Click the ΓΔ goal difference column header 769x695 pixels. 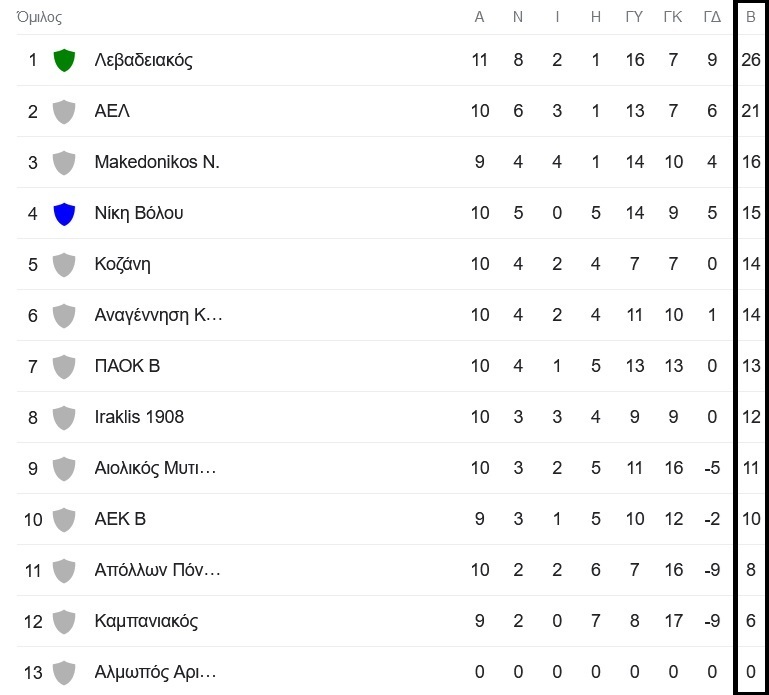[712, 17]
